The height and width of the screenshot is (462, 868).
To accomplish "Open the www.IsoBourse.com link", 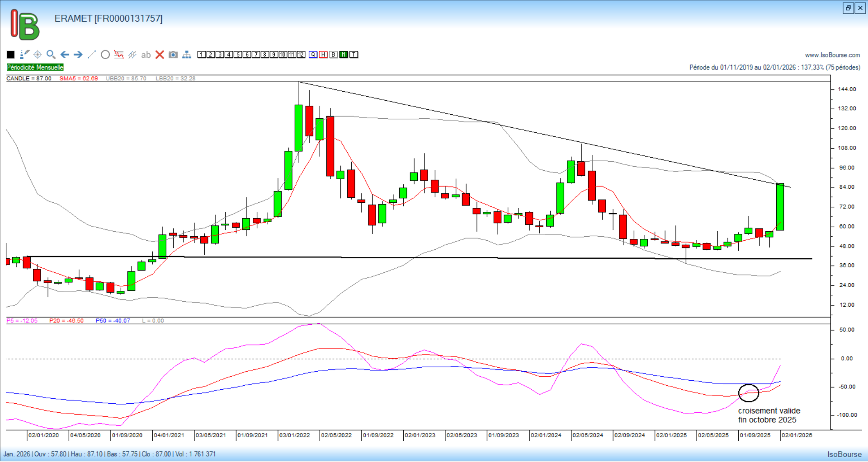I will 832,55.
